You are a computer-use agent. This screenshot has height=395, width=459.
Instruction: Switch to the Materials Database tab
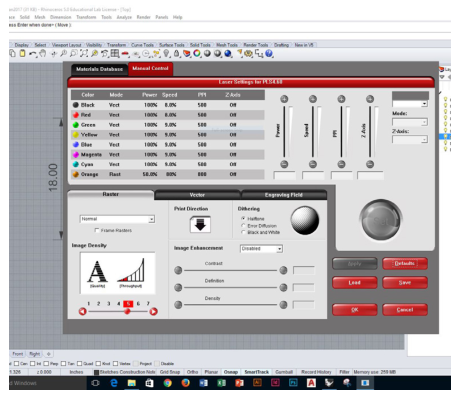tap(99, 69)
